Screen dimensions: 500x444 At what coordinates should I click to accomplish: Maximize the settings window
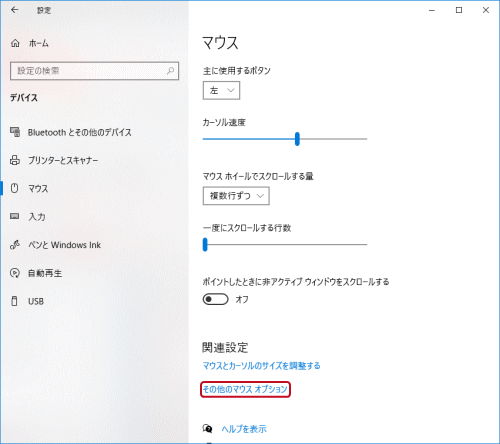point(459,10)
